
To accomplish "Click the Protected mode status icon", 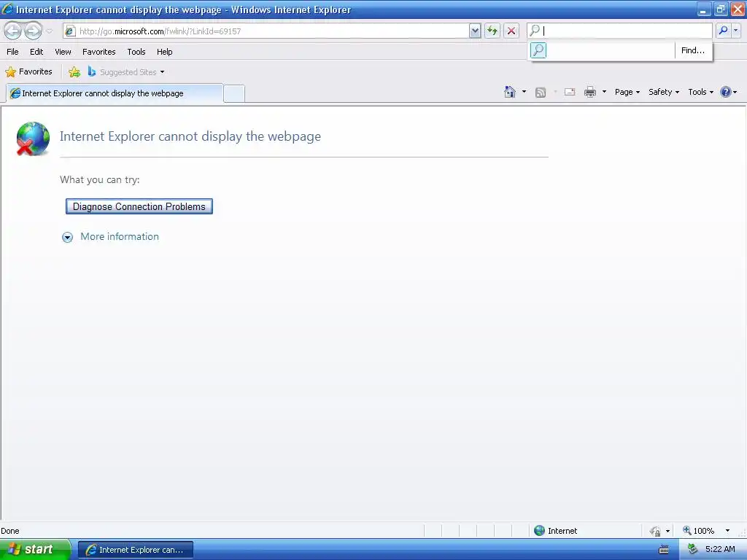I will point(655,531).
